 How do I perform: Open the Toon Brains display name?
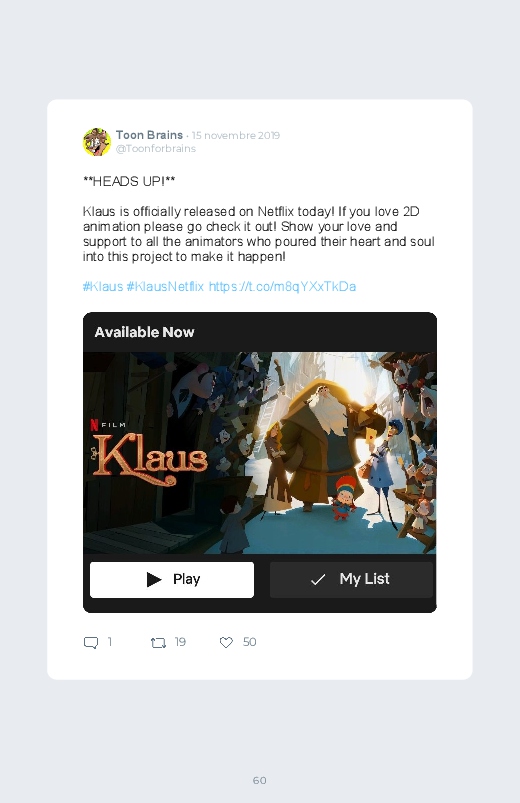tap(149, 135)
